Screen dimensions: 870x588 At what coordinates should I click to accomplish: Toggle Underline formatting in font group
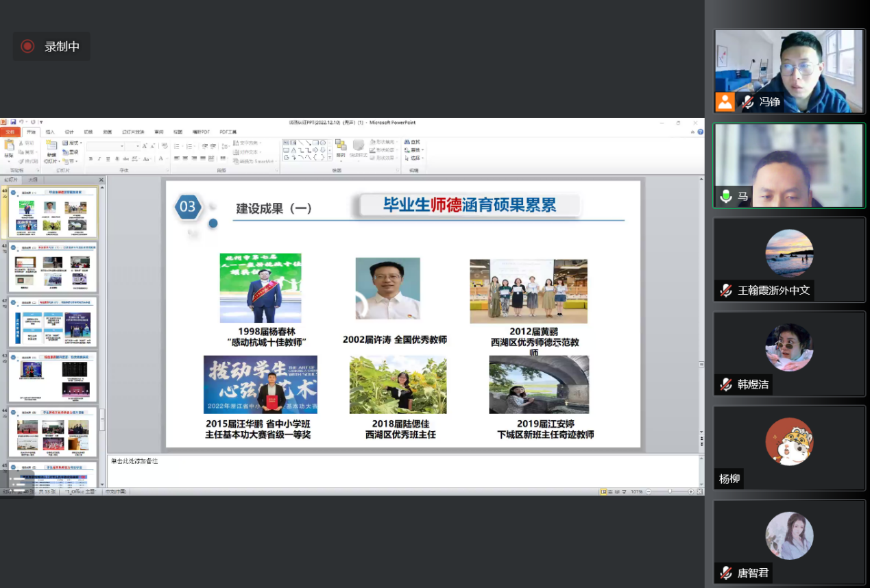pyautogui.click(x=108, y=159)
